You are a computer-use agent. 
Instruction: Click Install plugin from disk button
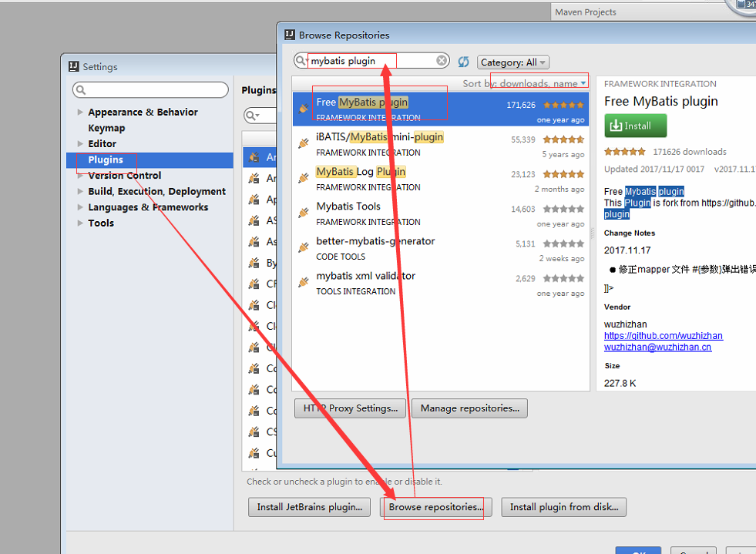click(x=563, y=507)
